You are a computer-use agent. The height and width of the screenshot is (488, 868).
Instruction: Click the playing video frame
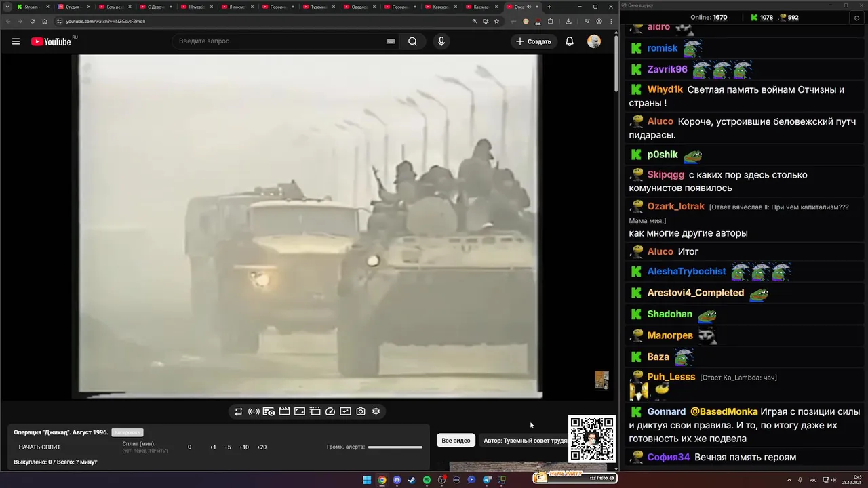coord(309,226)
